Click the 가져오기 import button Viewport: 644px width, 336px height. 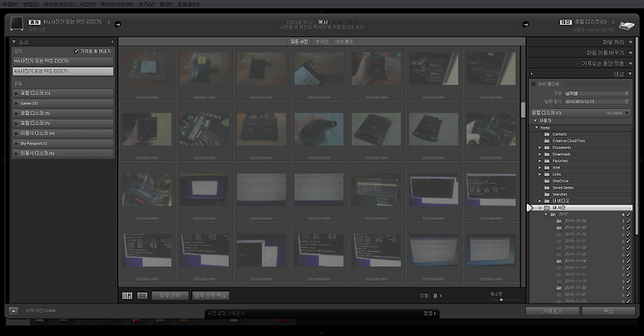553,311
